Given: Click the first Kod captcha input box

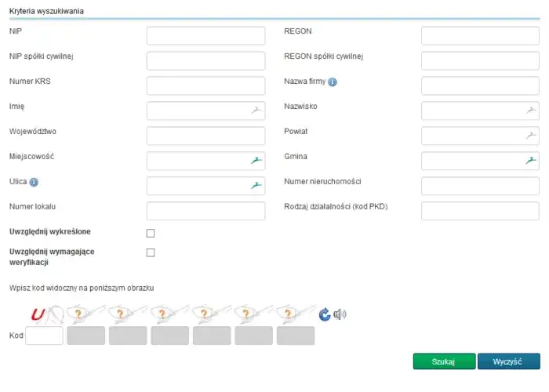Looking at the screenshot, I should pyautogui.click(x=44, y=336).
